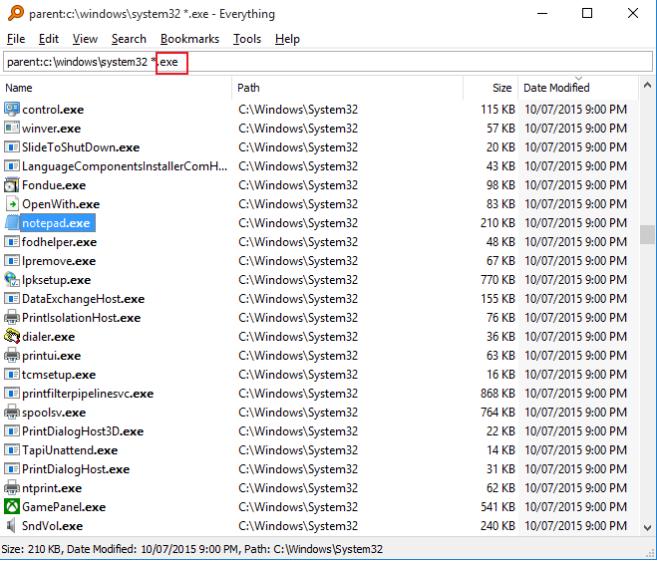
Task: Click the dialer.exe phone icon
Action: [x=12, y=337]
